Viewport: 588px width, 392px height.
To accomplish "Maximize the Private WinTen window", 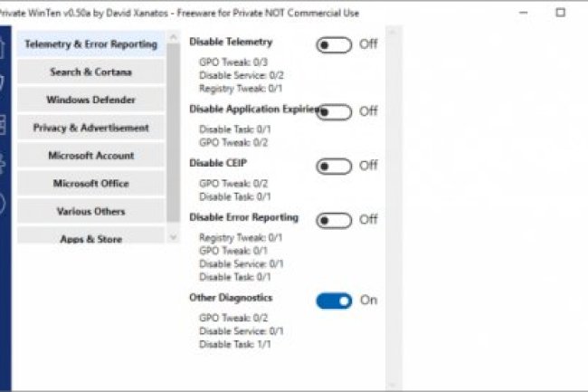I will click(561, 13).
